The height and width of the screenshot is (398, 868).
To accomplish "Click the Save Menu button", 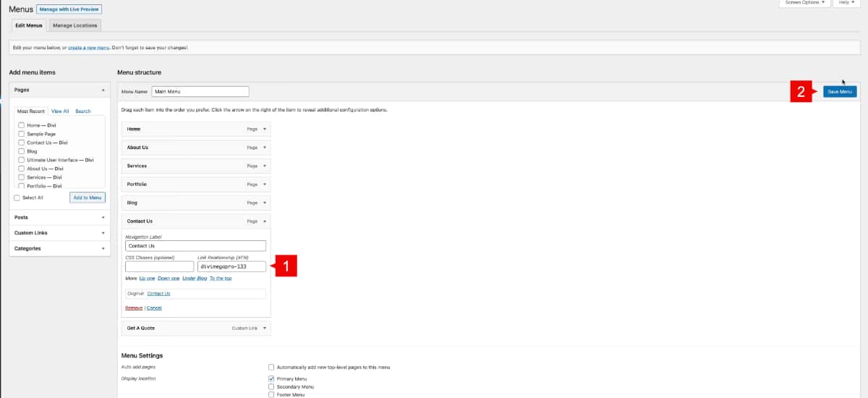I will 839,92.
